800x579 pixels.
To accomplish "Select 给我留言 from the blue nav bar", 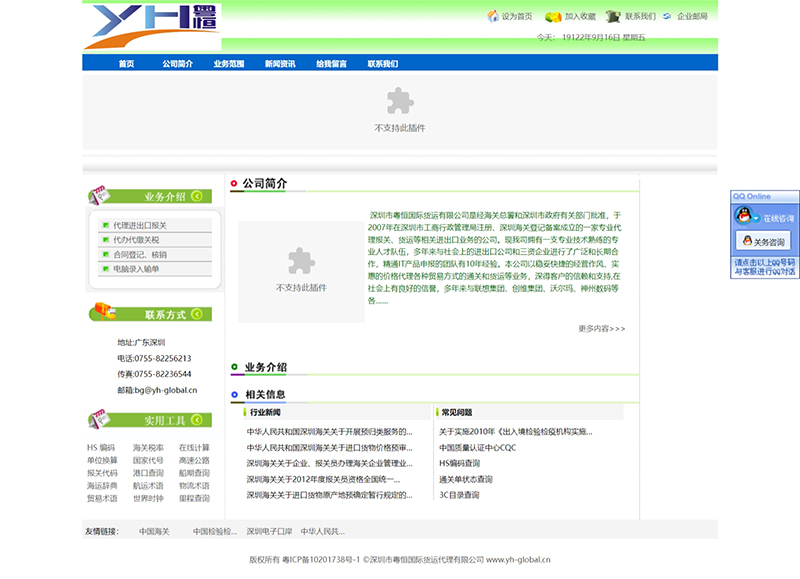I will click(x=331, y=64).
